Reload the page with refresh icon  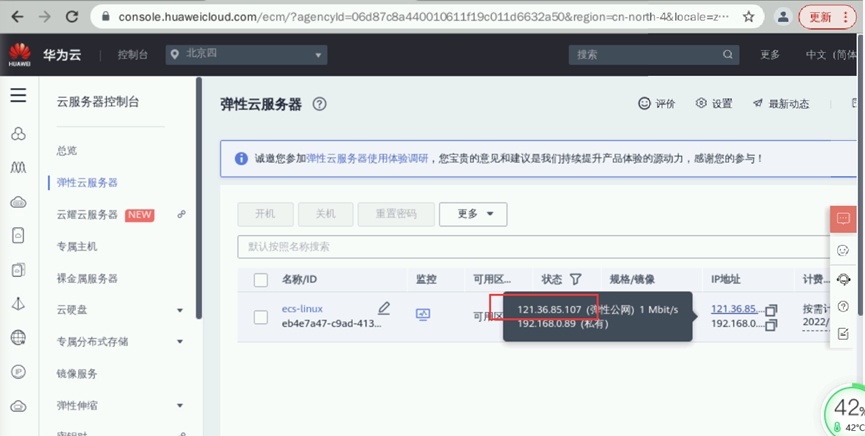point(72,17)
